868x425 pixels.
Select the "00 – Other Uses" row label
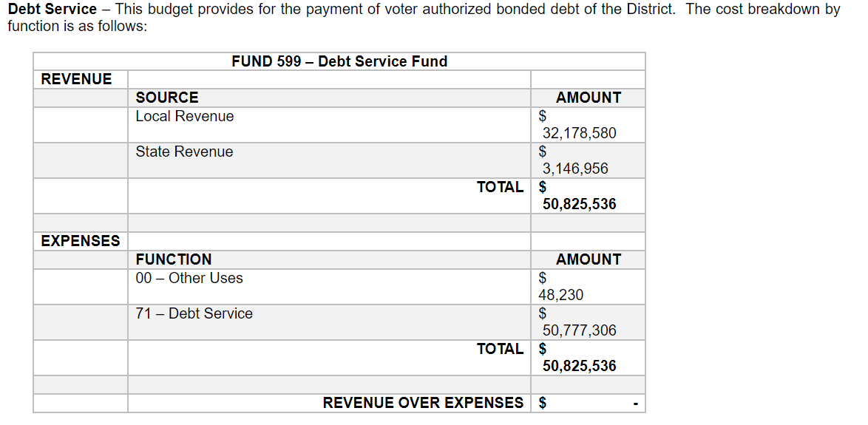tap(189, 278)
